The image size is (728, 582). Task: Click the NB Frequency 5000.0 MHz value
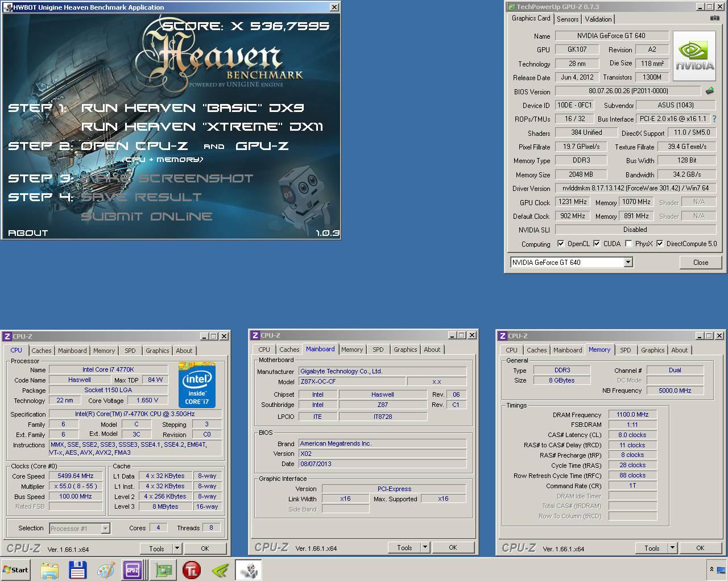tap(675, 390)
